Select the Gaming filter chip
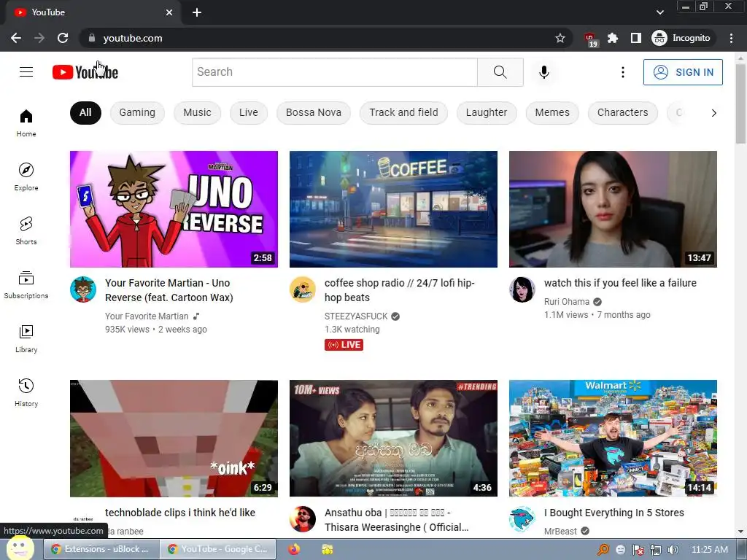The height and width of the screenshot is (560, 747). (x=137, y=113)
